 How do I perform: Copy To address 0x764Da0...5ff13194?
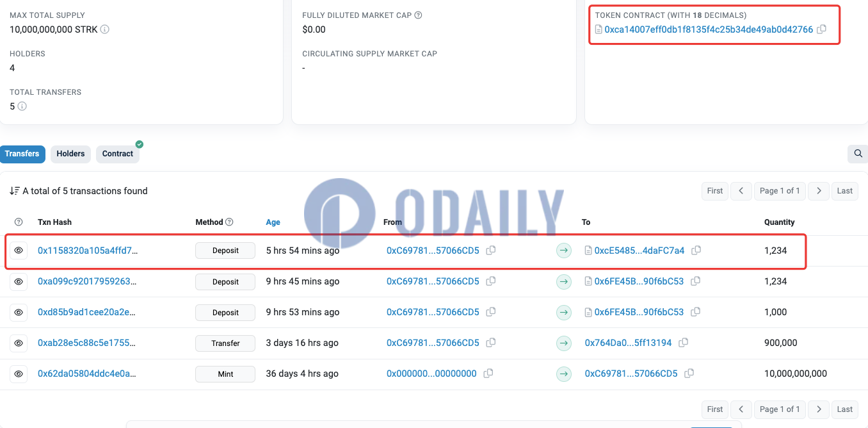(684, 343)
